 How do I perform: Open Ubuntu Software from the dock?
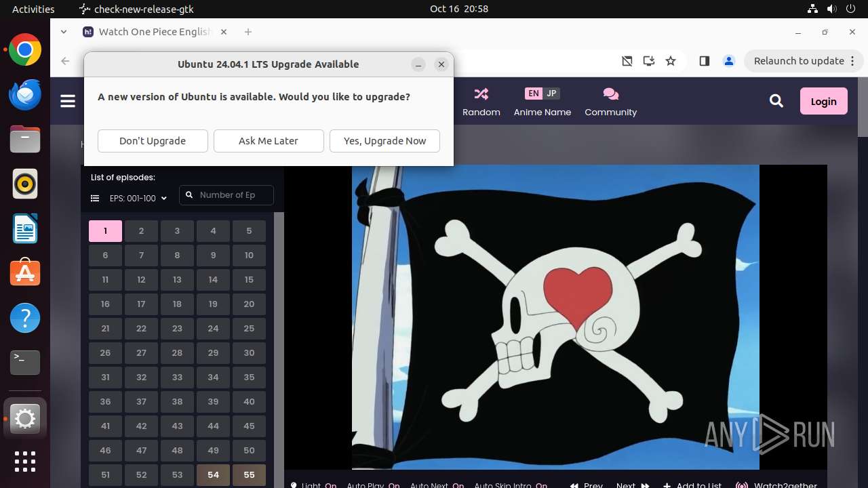25,273
